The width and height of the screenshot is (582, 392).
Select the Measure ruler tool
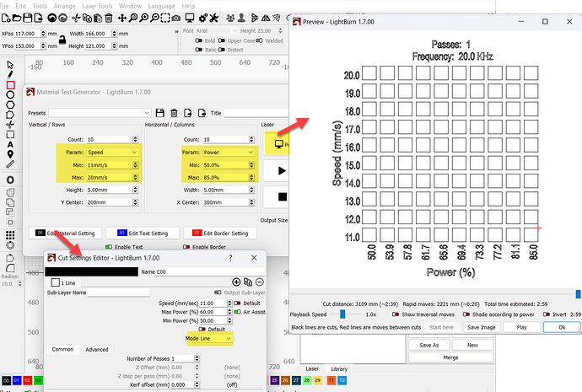pos(10,164)
